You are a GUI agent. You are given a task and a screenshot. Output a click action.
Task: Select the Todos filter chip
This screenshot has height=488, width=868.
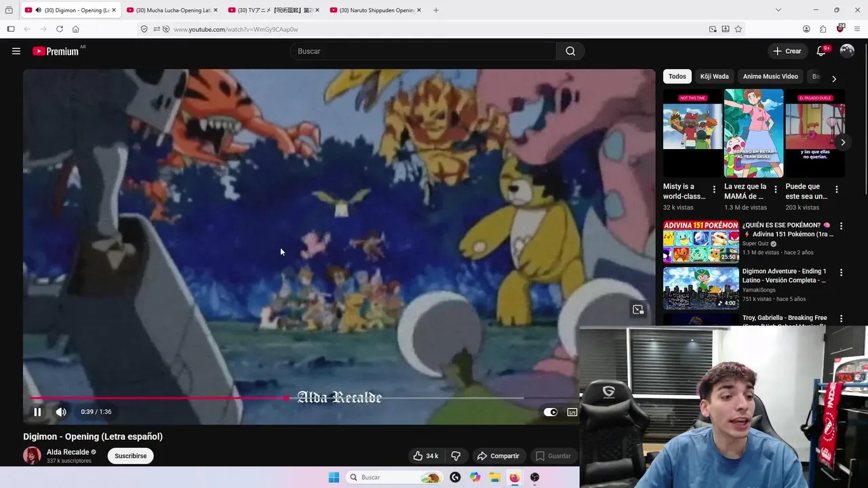point(677,77)
